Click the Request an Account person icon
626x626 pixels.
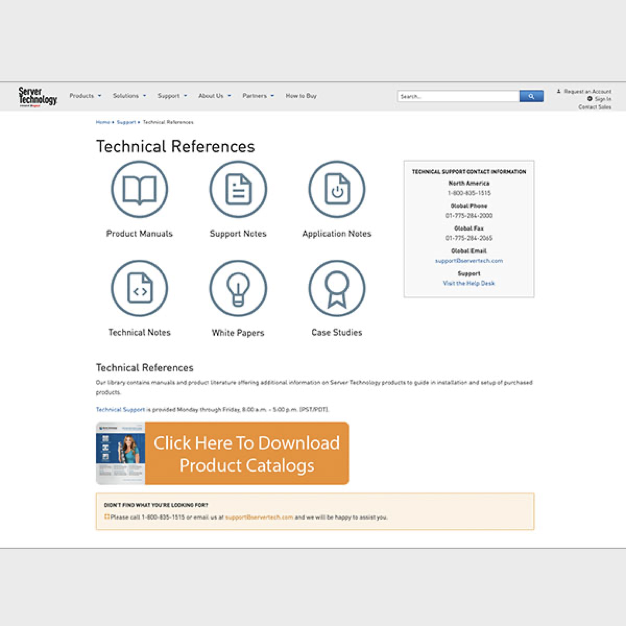tap(559, 91)
